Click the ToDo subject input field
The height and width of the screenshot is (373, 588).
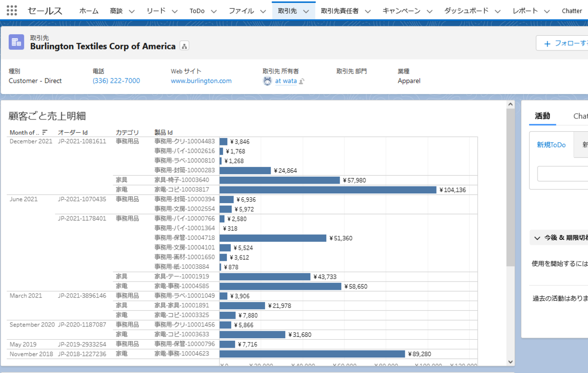[x=563, y=174]
